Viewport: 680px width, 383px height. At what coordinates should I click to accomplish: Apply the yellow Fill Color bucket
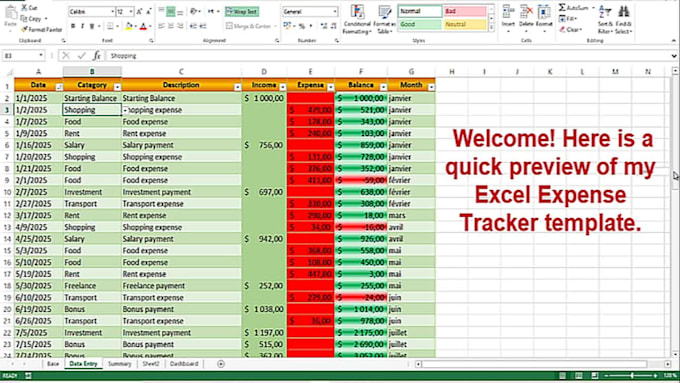pos(128,26)
